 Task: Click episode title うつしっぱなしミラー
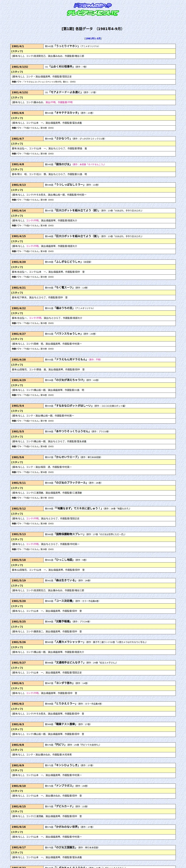click(70, 185)
